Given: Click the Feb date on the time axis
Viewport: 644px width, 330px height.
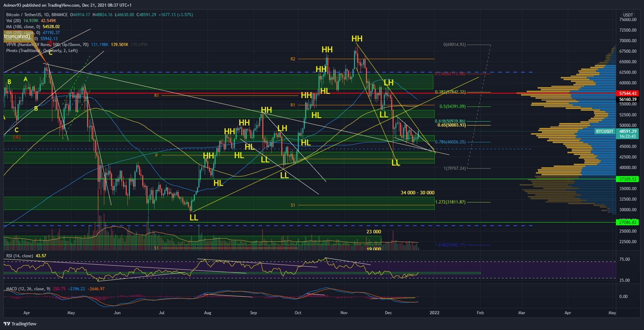Looking at the screenshot, I should tap(480, 312).
